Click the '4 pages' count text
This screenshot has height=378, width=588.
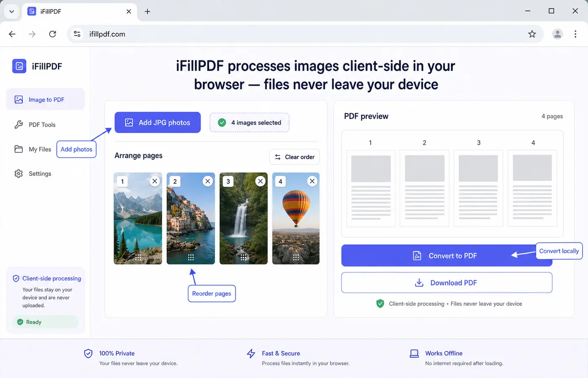pyautogui.click(x=552, y=116)
